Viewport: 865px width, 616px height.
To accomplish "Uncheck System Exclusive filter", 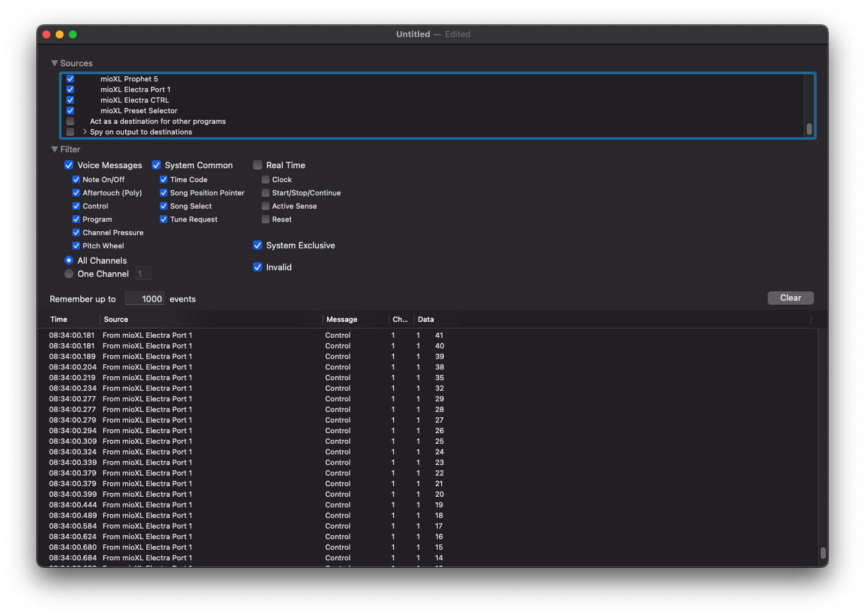I will pos(258,245).
